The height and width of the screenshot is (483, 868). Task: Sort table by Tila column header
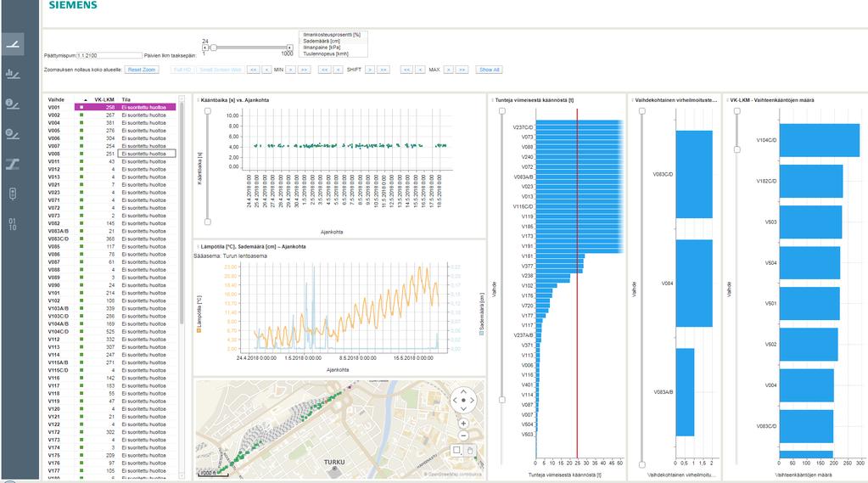click(126, 99)
